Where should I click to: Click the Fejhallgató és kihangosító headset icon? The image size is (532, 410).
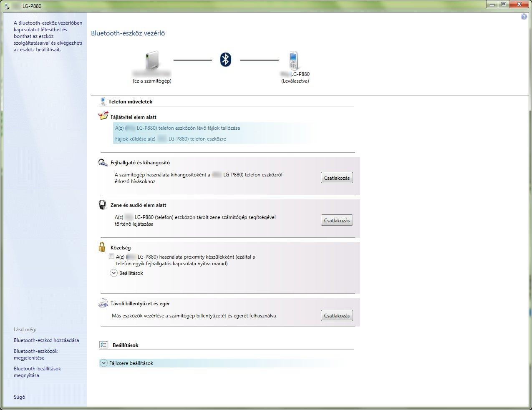click(103, 163)
